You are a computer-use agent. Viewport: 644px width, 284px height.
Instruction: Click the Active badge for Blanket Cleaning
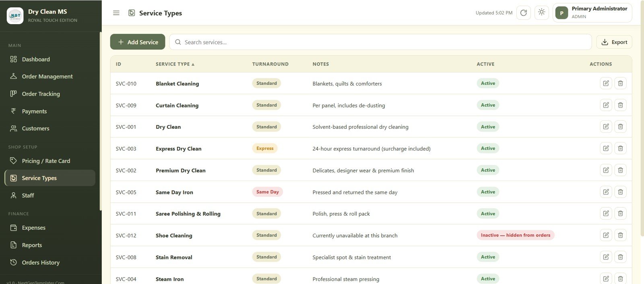(x=488, y=83)
